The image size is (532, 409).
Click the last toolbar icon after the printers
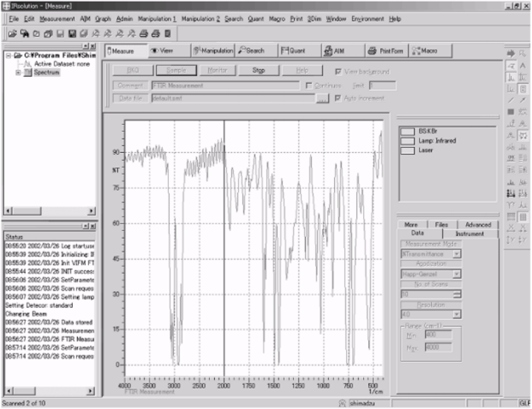click(x=168, y=33)
